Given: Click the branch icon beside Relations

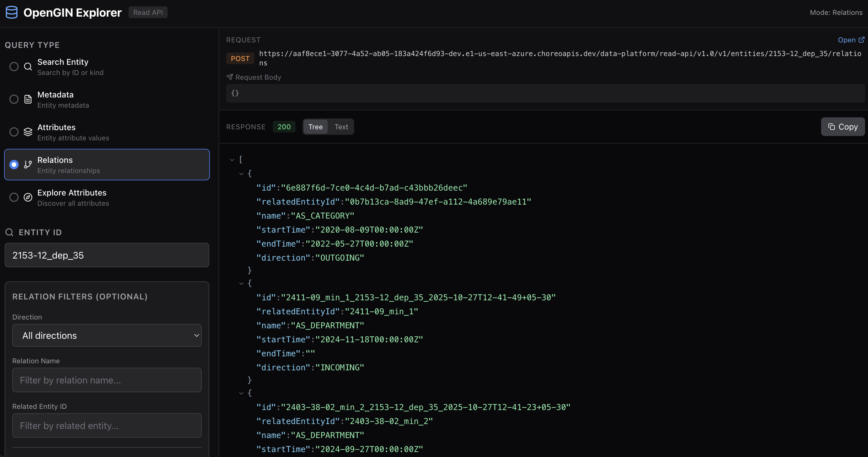Looking at the screenshot, I should 28,165.
